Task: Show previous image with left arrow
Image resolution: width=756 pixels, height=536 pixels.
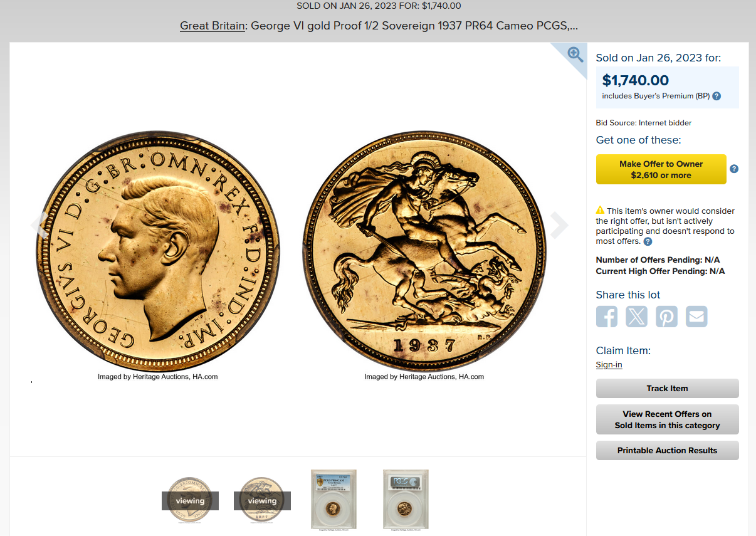Action: (40, 224)
